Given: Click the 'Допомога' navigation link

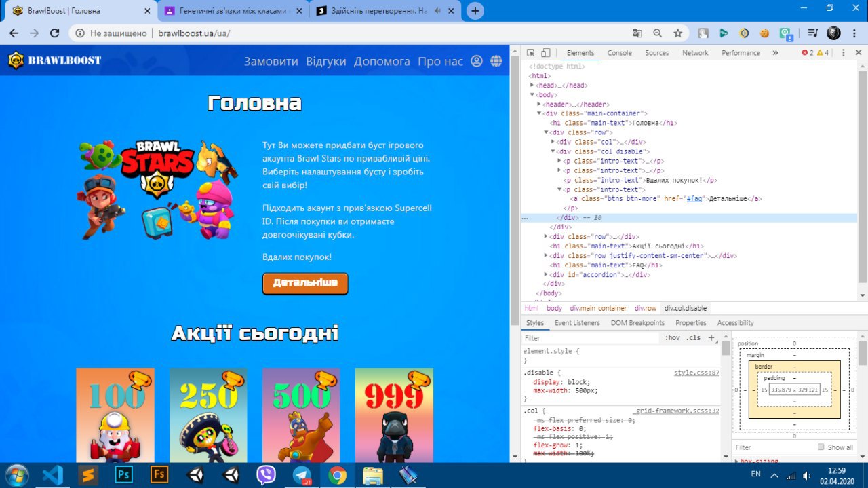Looking at the screenshot, I should (382, 61).
